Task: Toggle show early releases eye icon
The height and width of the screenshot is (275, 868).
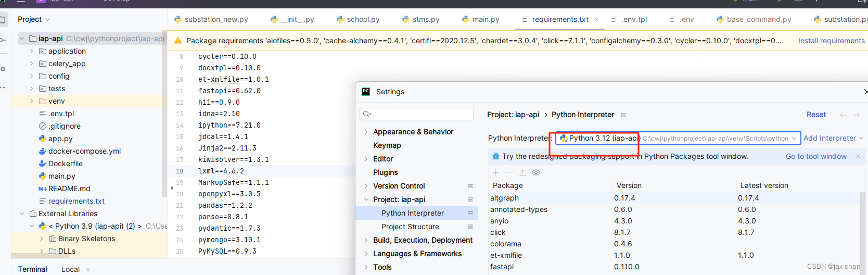Action: [x=536, y=172]
